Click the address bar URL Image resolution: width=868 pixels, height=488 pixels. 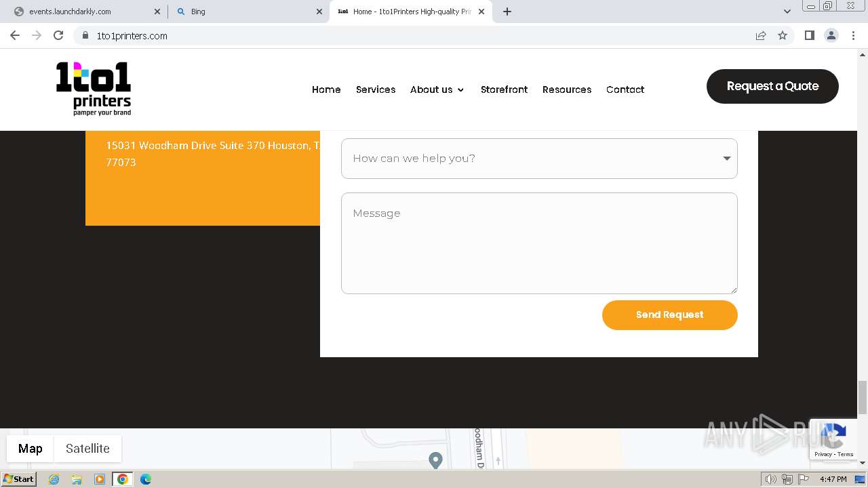tap(132, 36)
